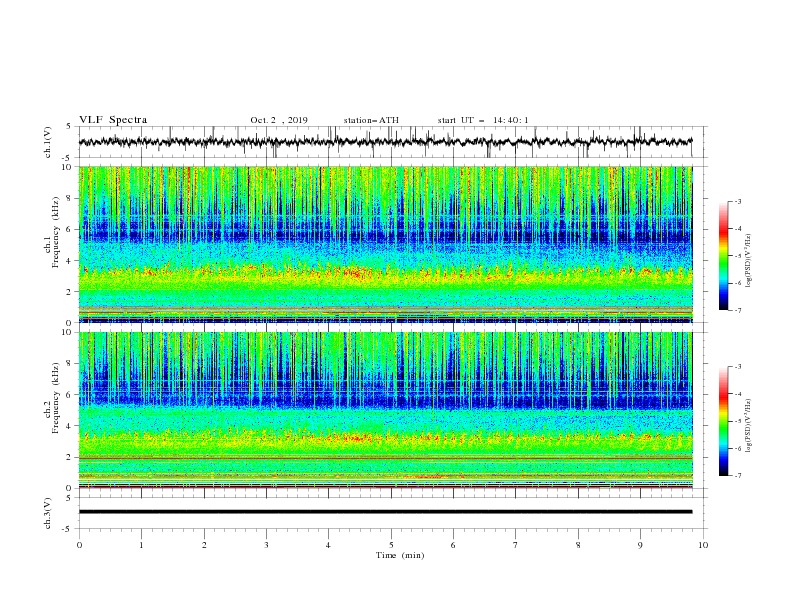The height and width of the screenshot is (612, 792).
Task: Click the "6" kHz tick on ch.1 frequency axis
Action: pos(69,229)
